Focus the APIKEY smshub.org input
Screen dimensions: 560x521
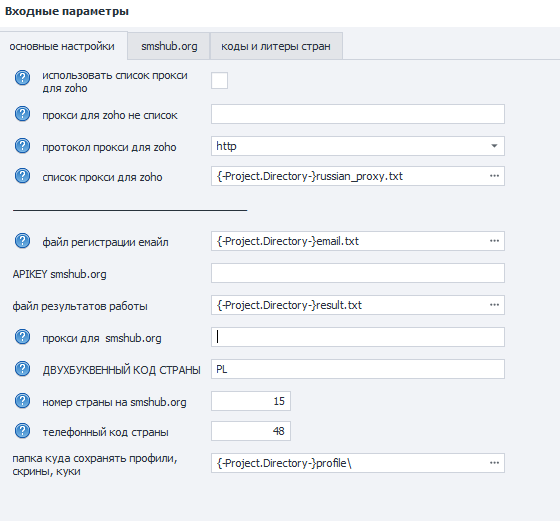coord(358,273)
